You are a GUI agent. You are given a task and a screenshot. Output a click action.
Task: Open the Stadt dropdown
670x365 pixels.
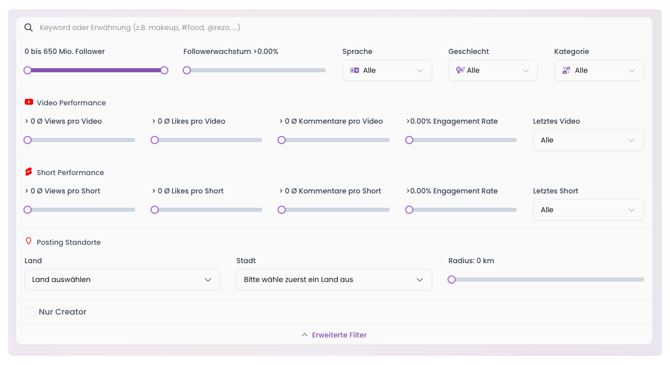pos(334,280)
